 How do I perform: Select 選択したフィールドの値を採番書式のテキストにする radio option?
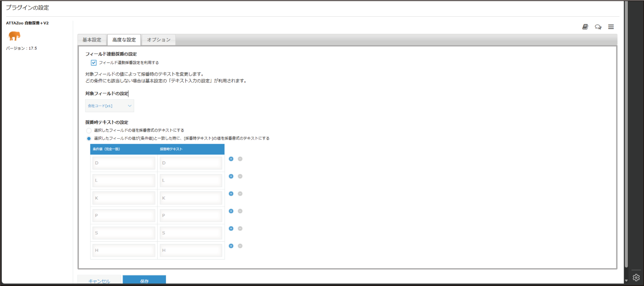[89, 130]
